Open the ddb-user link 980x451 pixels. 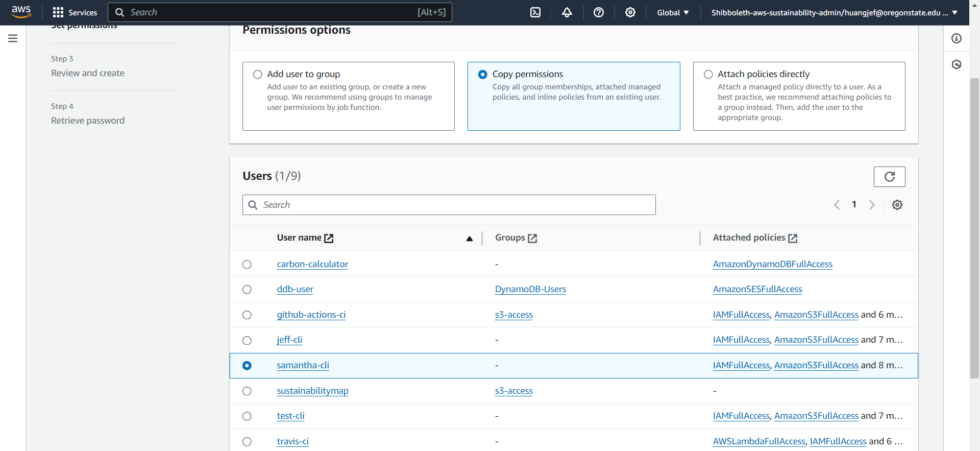(x=295, y=289)
